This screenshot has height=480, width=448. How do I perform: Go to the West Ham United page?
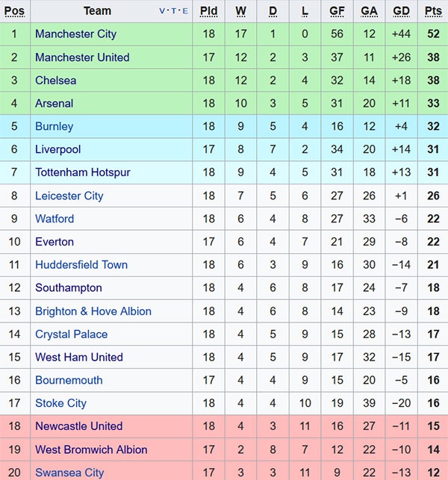78,358
